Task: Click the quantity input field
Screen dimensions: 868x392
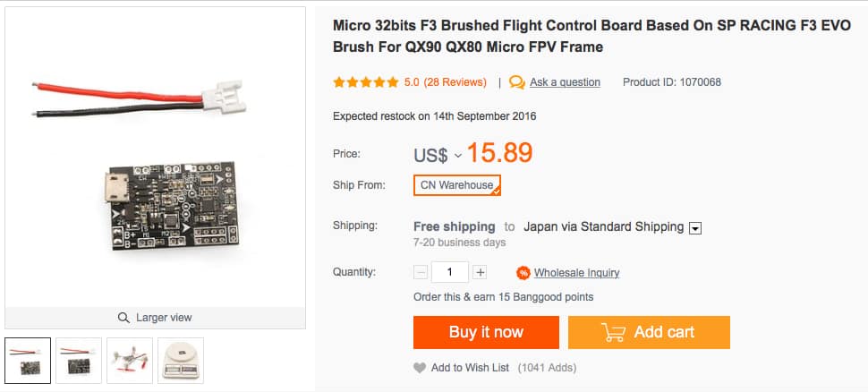Action: 450,272
